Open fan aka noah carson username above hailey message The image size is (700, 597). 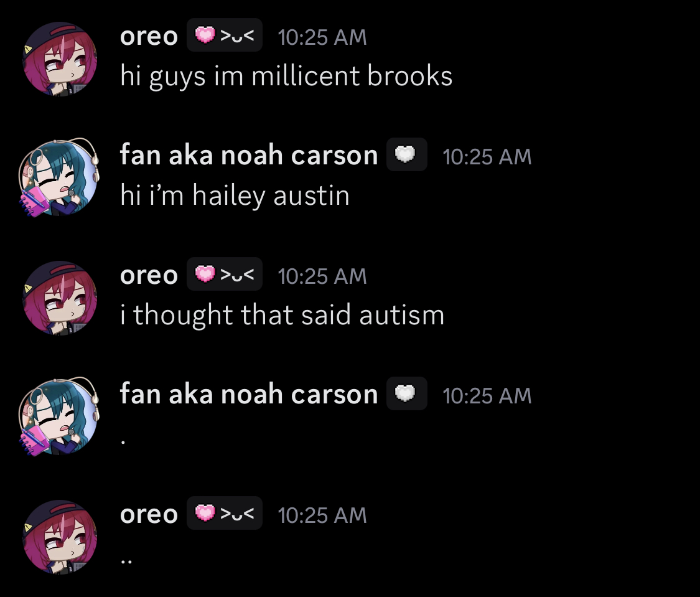[249, 155]
